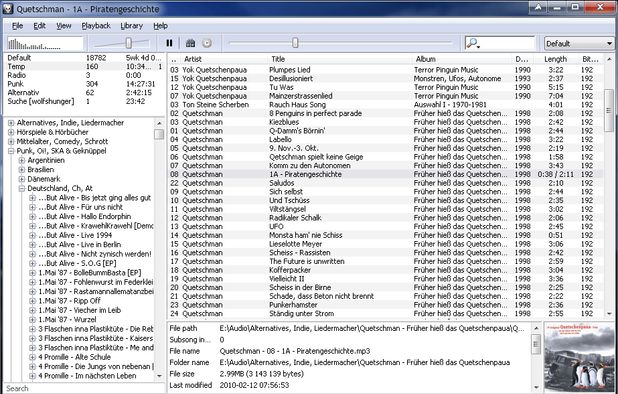The height and width of the screenshot is (394, 618).
Task: Open the Help menu
Action: (x=160, y=26)
